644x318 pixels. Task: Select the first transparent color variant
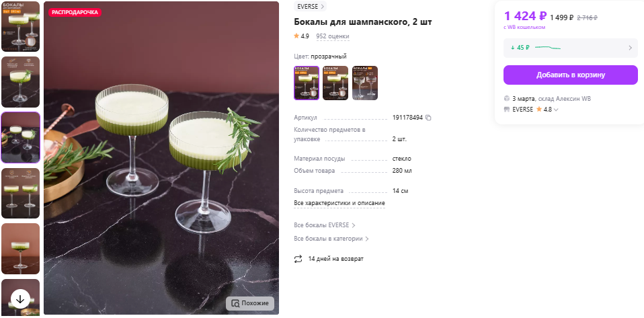pyautogui.click(x=307, y=83)
